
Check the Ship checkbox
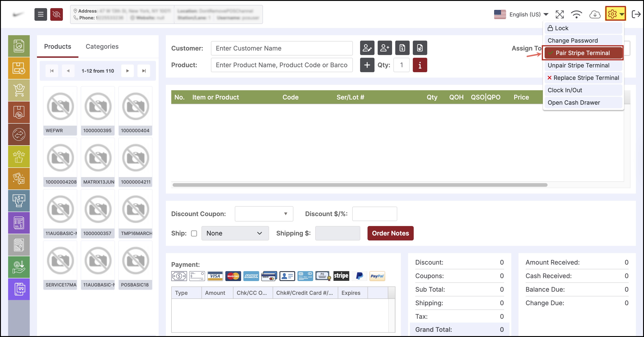point(194,233)
